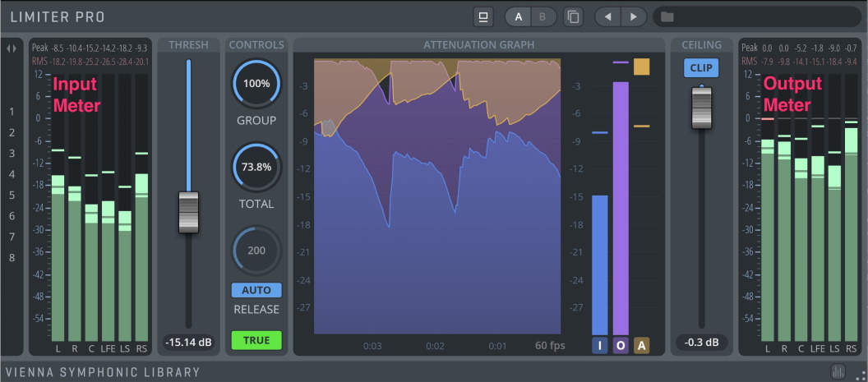Select channel number 6
Screen dimensions: 868x382
(x=12, y=216)
